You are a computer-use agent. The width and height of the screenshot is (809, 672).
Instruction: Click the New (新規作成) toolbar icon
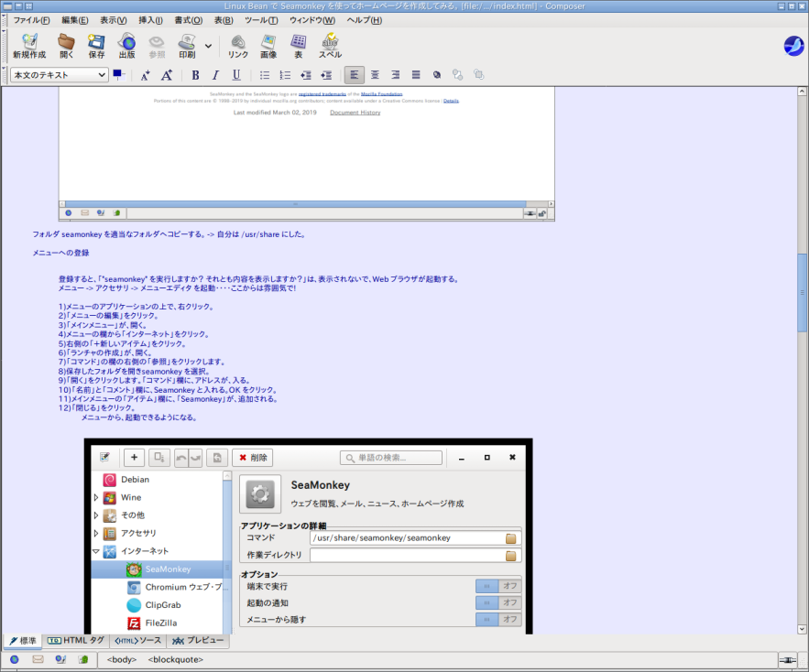pos(29,46)
